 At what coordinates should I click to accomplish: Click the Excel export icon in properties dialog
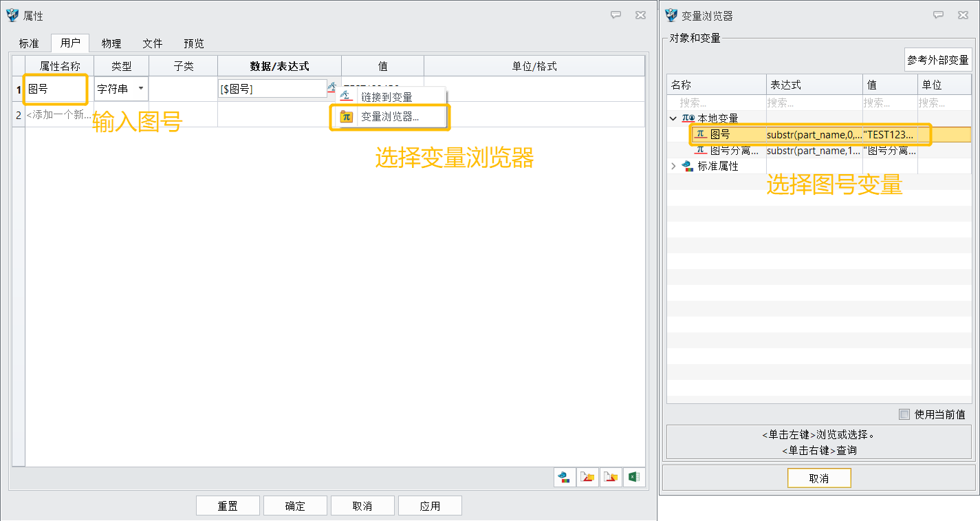tap(634, 478)
